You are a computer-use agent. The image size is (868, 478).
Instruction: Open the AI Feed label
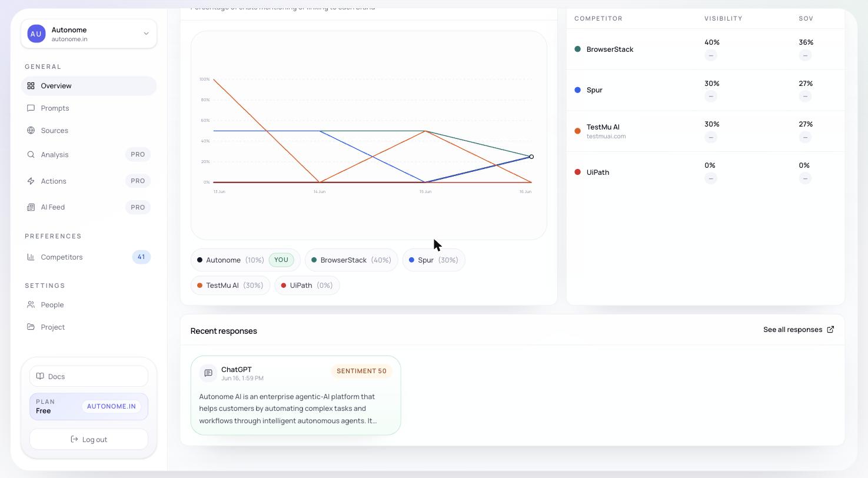[52, 207]
